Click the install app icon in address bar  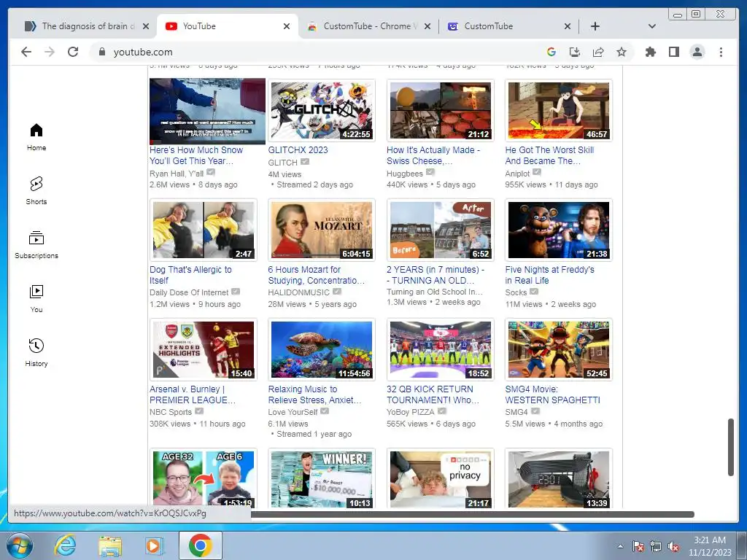(575, 52)
